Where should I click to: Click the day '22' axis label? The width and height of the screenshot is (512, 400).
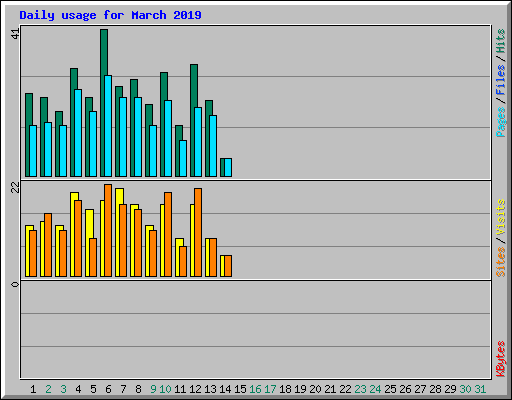click(x=345, y=389)
